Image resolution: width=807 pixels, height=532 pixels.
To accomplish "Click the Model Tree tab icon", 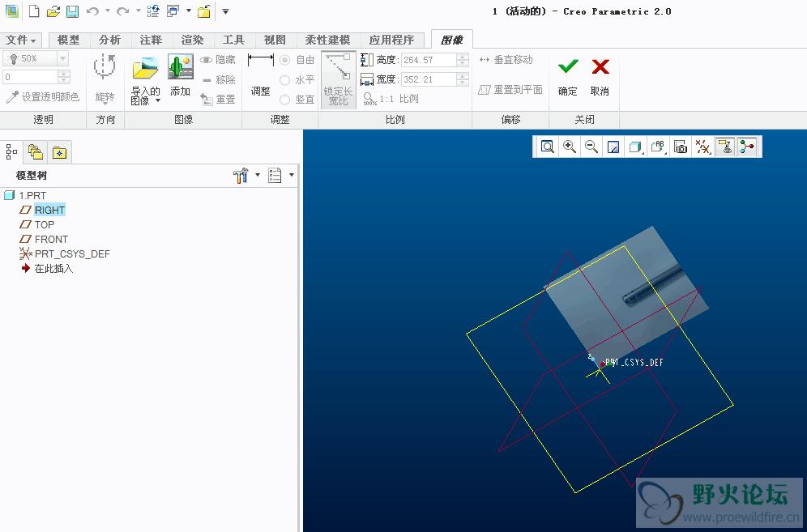I will (x=11, y=152).
